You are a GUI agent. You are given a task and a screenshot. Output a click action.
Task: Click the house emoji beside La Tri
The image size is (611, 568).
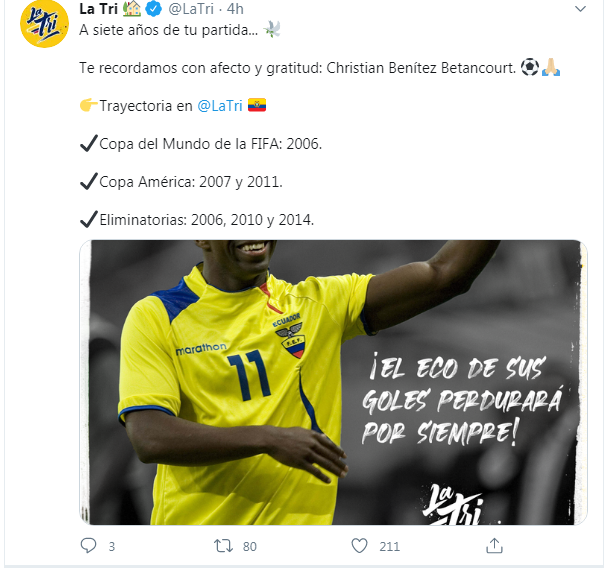click(132, 9)
